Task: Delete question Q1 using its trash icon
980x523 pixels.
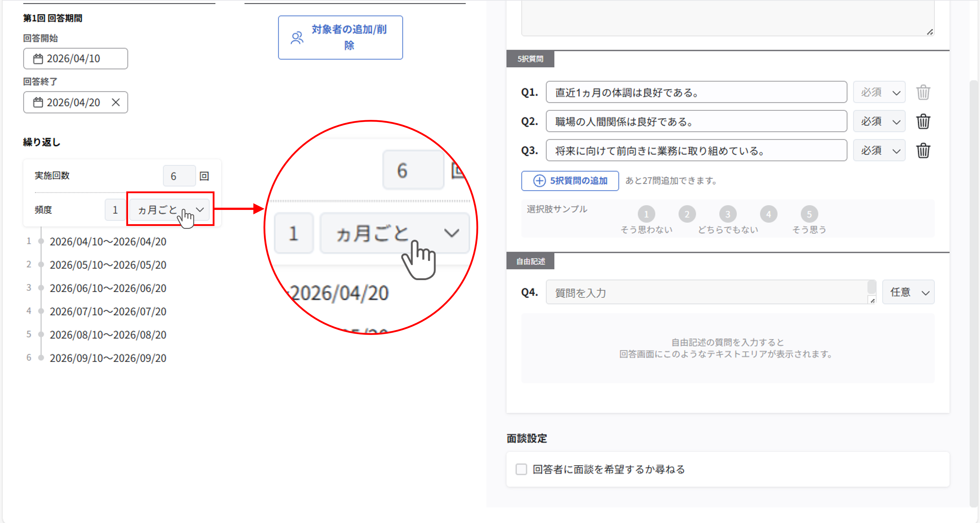Action: point(923,92)
